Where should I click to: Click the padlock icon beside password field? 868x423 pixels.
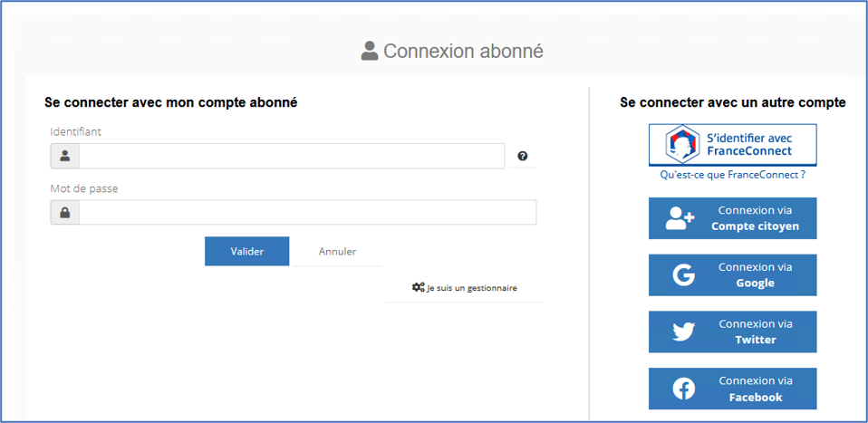64,213
